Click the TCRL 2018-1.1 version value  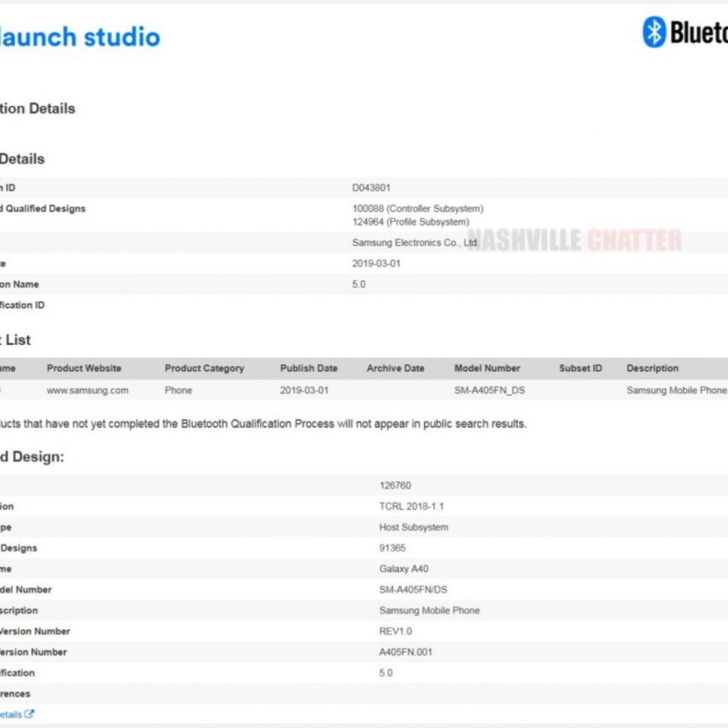[x=411, y=506]
